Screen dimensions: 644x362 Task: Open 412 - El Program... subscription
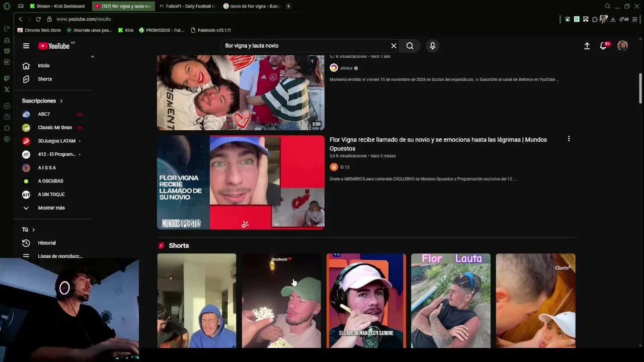point(53,154)
